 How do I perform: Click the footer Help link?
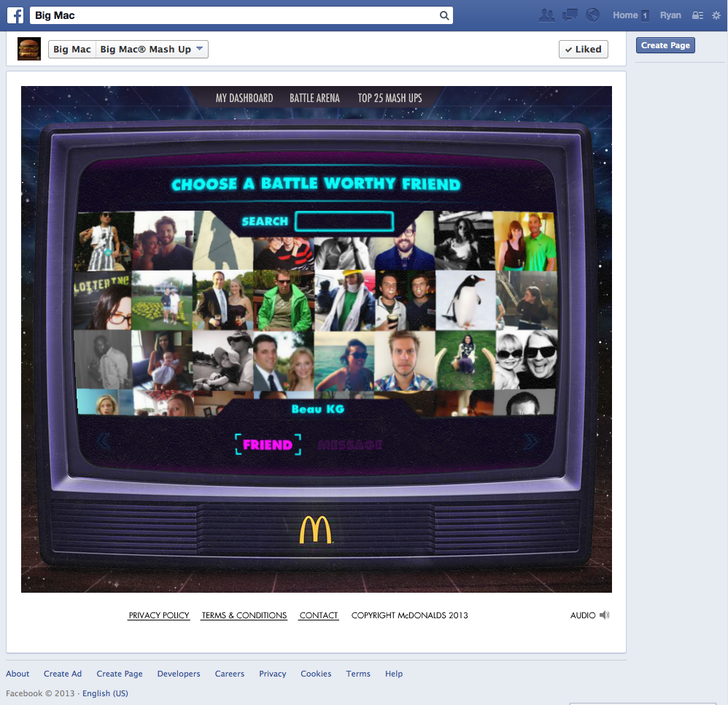pos(394,674)
